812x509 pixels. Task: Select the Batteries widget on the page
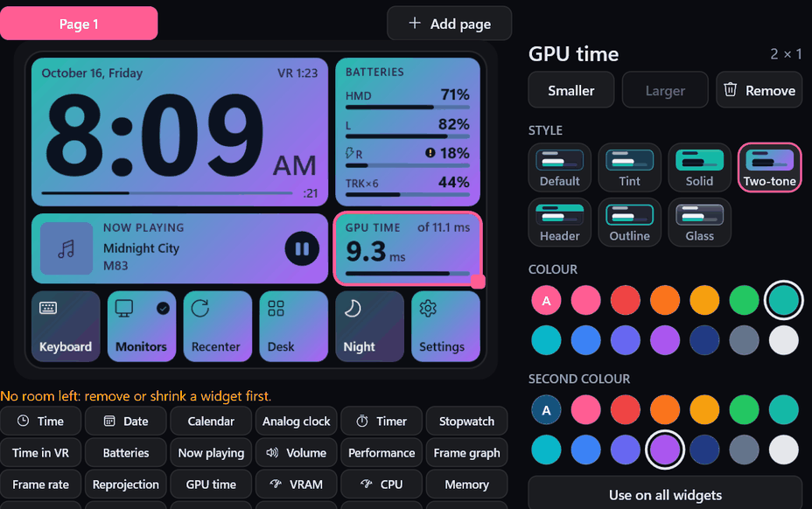tap(408, 132)
